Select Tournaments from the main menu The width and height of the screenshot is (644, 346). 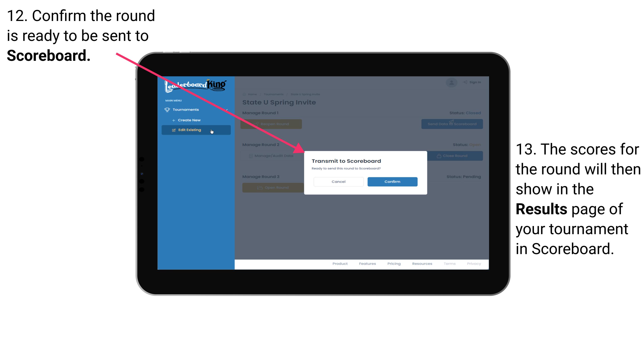click(x=186, y=109)
